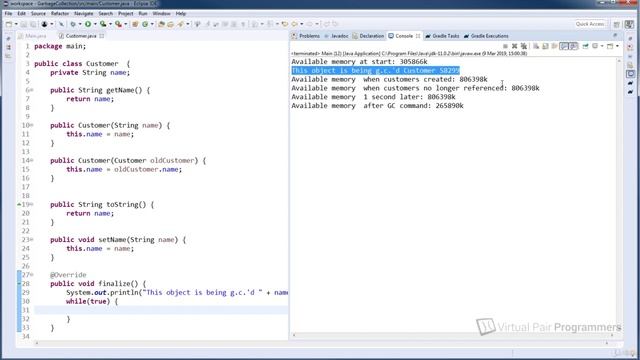640x360 pixels.
Task: Click line 31 inside the while loop
Action: click(161, 310)
